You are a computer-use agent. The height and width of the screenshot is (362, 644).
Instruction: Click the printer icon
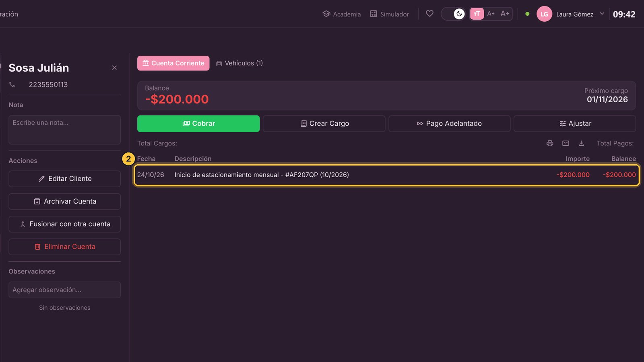tap(550, 143)
